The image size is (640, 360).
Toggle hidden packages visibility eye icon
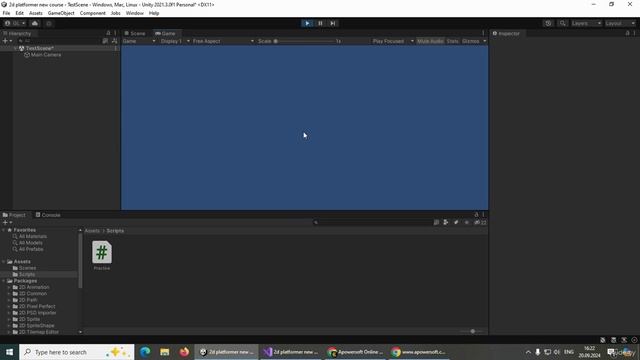480,222
